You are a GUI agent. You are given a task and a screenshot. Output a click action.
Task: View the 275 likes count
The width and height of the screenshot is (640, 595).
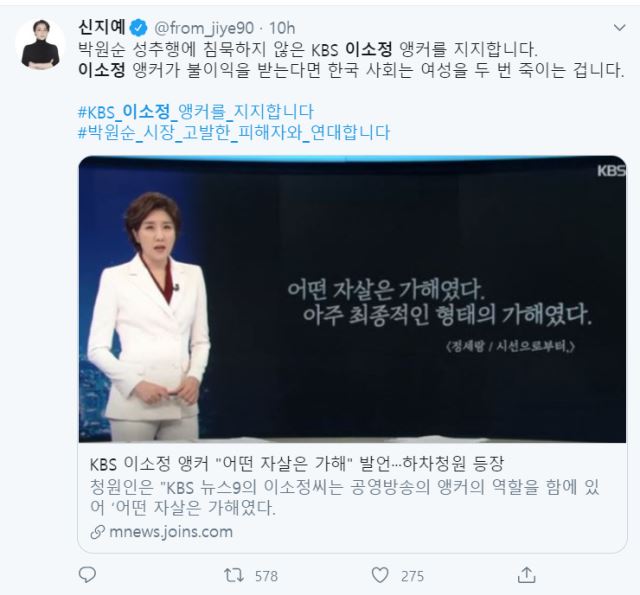click(412, 576)
